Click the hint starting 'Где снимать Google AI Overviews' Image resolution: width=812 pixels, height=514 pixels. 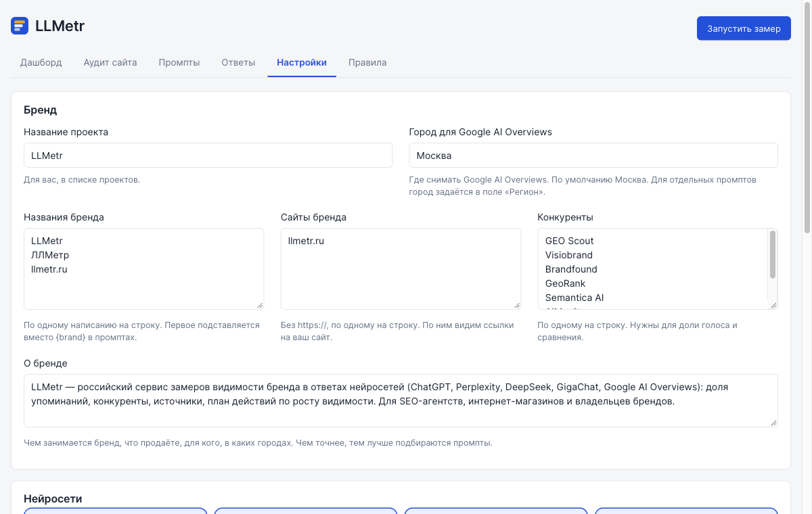point(583,185)
